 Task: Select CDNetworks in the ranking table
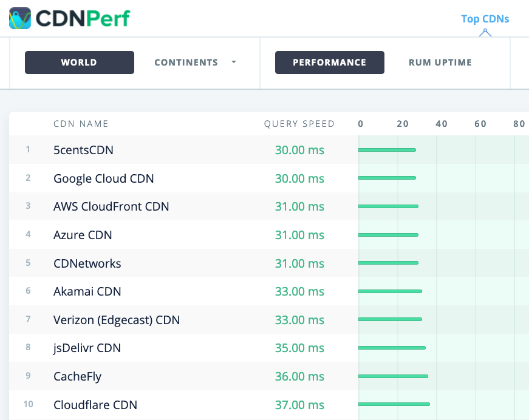click(86, 263)
